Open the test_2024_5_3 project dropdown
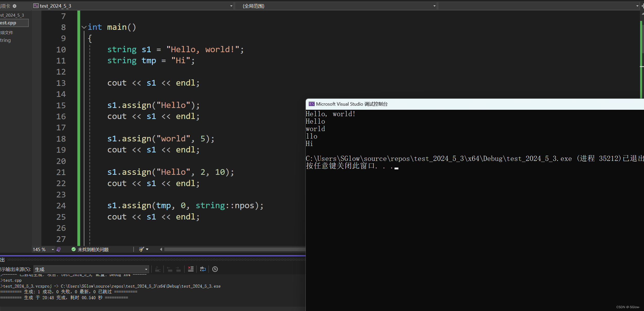The height and width of the screenshot is (311, 644). pyautogui.click(x=231, y=6)
